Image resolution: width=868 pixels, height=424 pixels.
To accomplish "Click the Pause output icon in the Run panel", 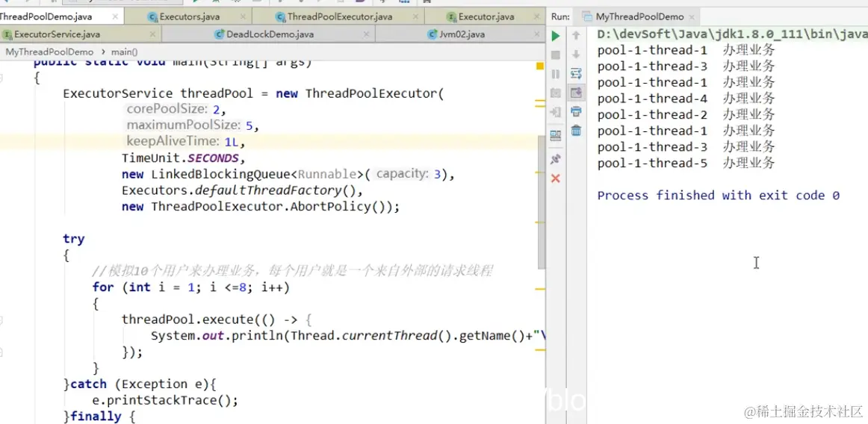I will tap(556, 74).
